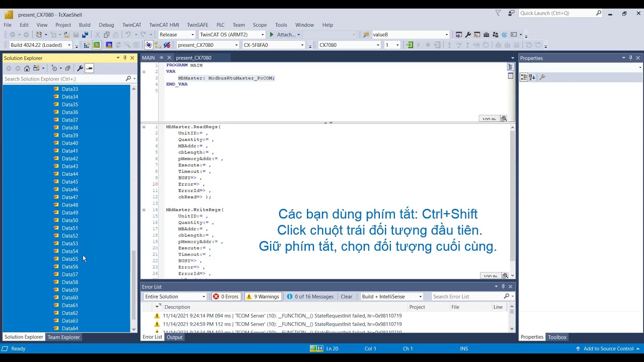Click the Restart TwinCAT Run Mode icon
The height and width of the screenshot is (362, 644).
point(96,45)
